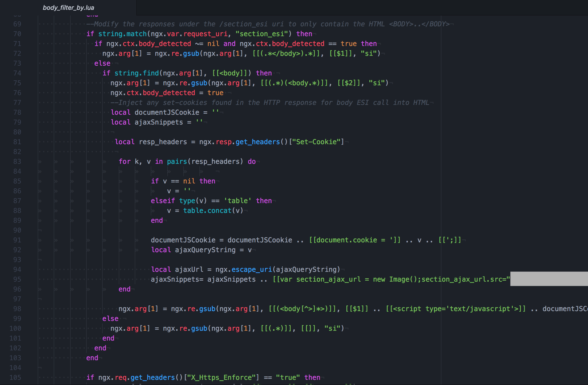The width and height of the screenshot is (588, 385).
Task: Click line number 70 in gutter
Action: click(17, 34)
